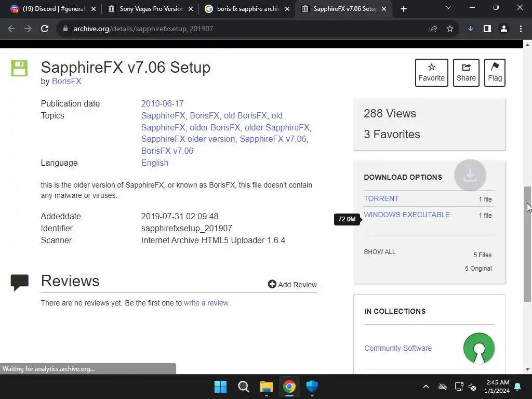The width and height of the screenshot is (532, 399).
Task: Show hidden system tray icons
Action: (426, 387)
